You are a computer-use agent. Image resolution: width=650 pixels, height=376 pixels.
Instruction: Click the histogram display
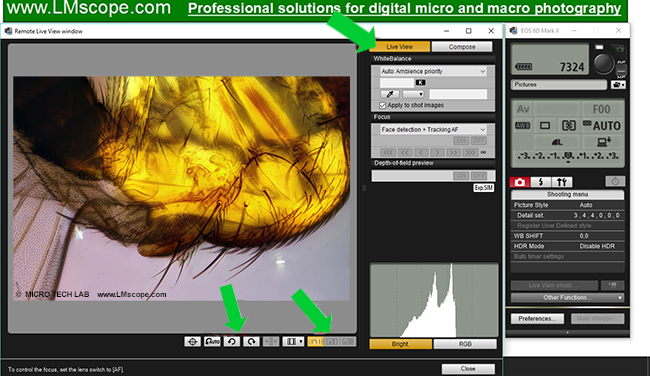pos(434,300)
